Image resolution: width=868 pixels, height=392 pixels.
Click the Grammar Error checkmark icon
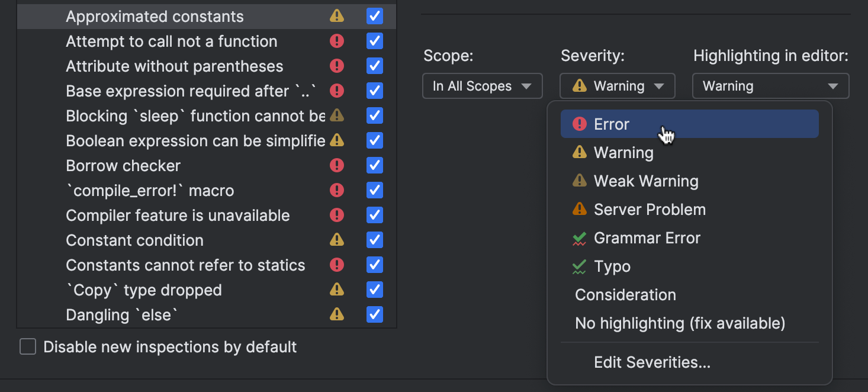[579, 239]
